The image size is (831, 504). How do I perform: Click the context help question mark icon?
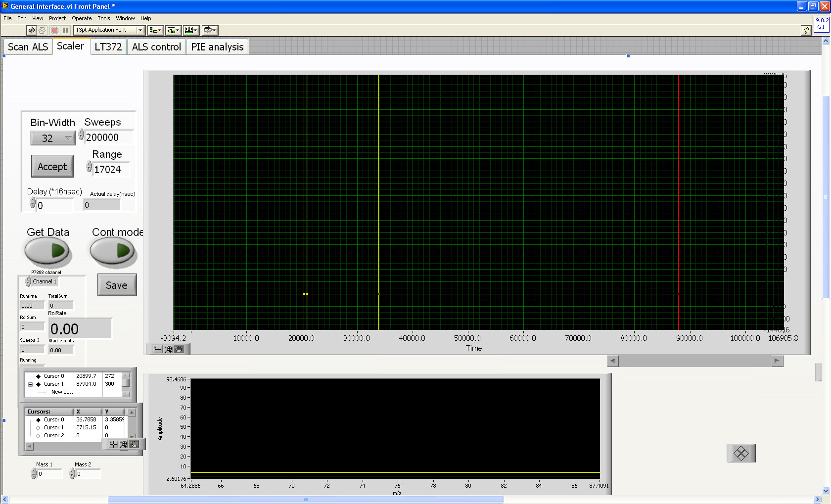pos(806,31)
